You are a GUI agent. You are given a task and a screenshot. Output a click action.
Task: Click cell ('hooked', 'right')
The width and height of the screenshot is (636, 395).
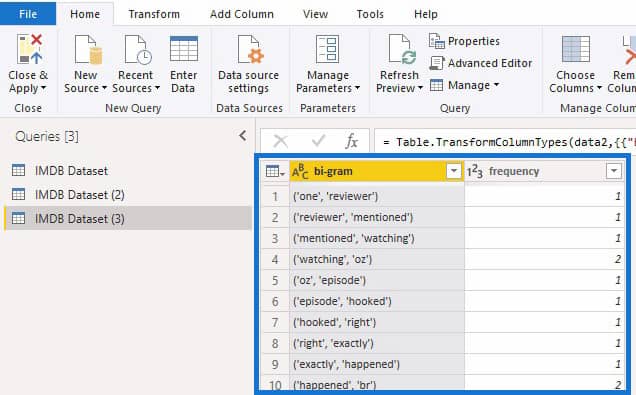(x=377, y=323)
